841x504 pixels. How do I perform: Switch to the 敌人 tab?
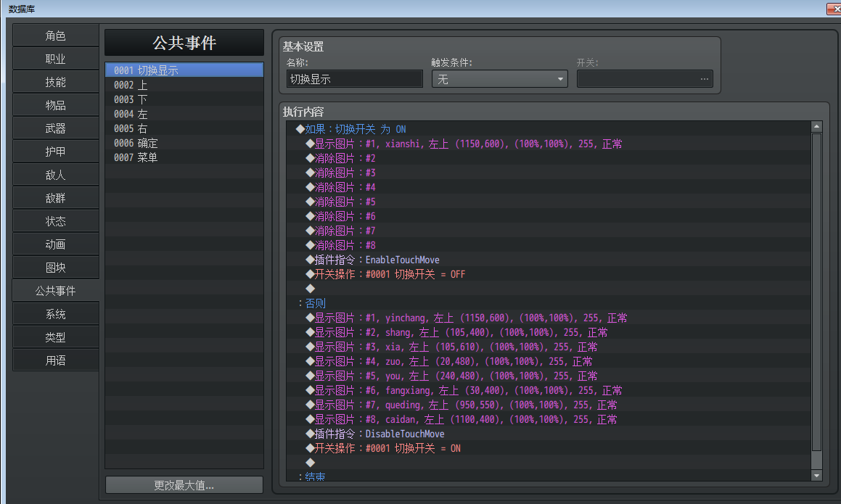[56, 175]
